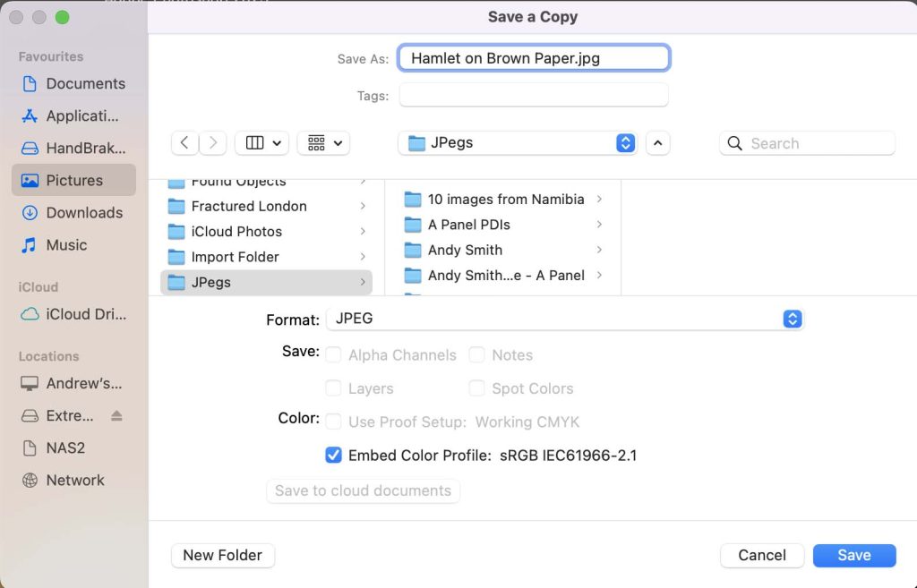Select Pictures in Favourites sidebar
This screenshot has height=588, width=917.
click(x=73, y=180)
